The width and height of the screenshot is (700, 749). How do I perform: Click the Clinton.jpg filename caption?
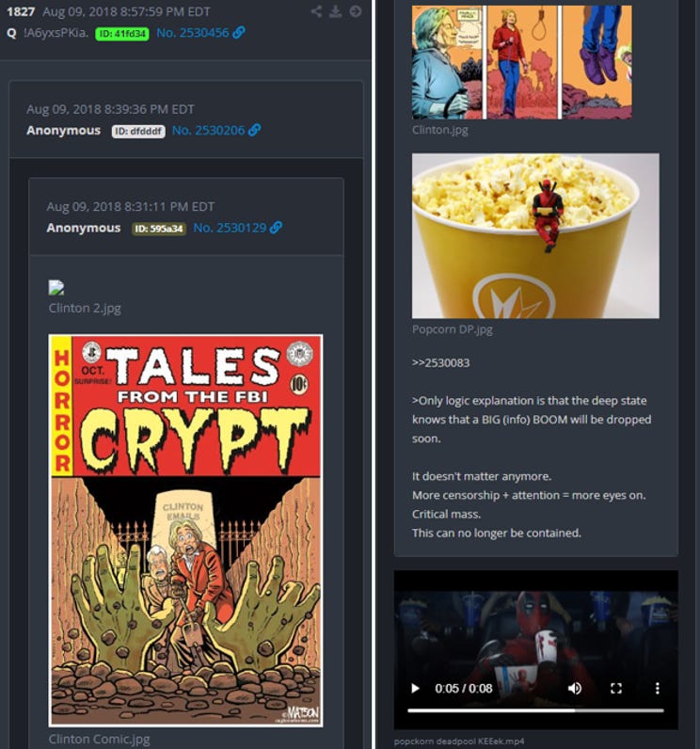tap(440, 130)
